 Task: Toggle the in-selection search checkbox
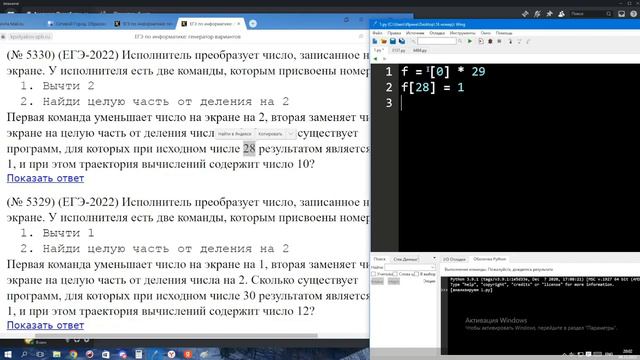[416, 274]
